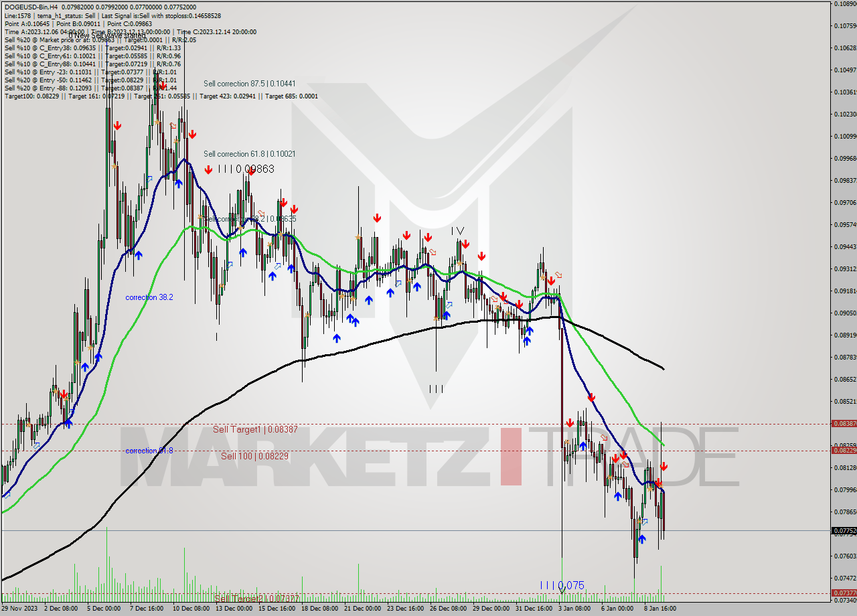The image size is (857, 616).
Task: Click the 'I I I 0.09863' wave label
Action: pyautogui.click(x=246, y=169)
